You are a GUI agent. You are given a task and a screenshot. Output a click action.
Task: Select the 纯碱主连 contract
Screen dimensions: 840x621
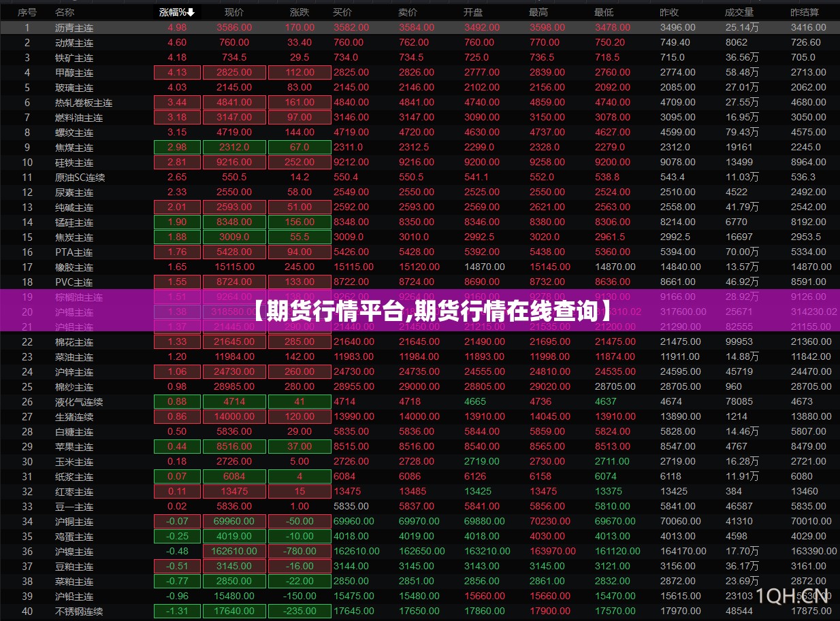(x=74, y=207)
